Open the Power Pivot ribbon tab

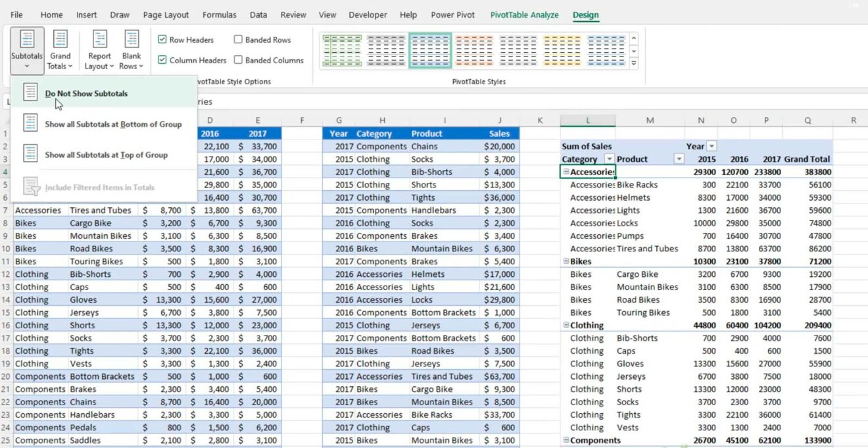tap(452, 14)
